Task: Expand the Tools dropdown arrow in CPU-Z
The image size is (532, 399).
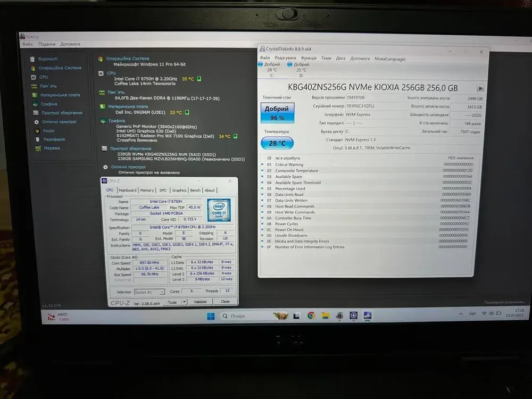Action: click(x=184, y=302)
